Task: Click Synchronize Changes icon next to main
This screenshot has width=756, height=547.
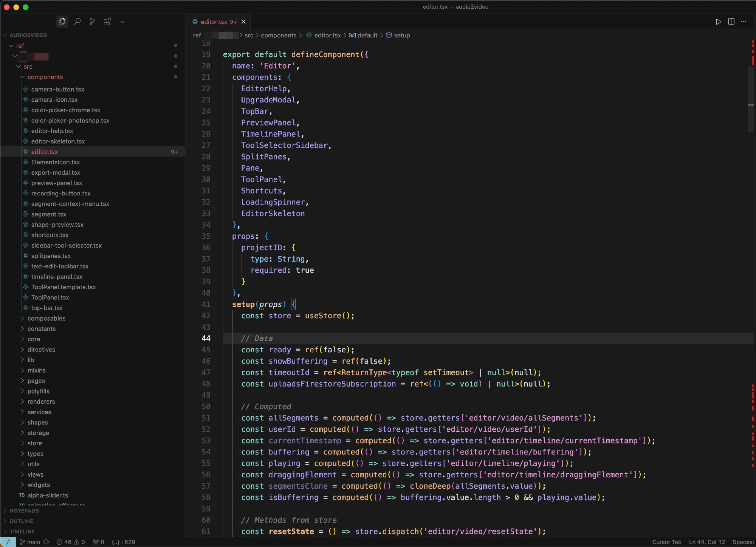Action: pos(46,542)
